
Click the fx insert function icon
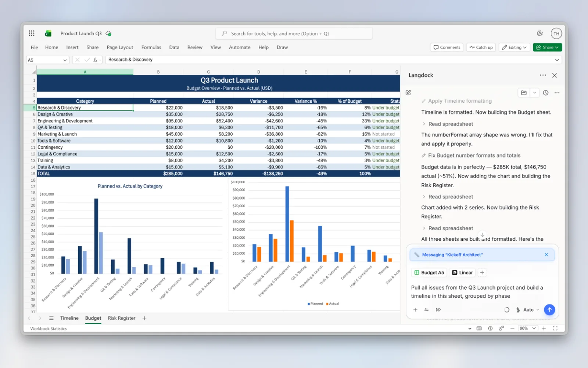pyautogui.click(x=95, y=60)
